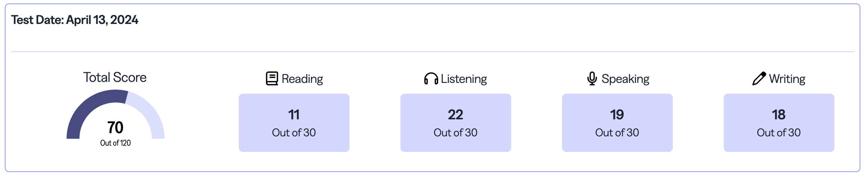Select the Speaking section label

625,79
